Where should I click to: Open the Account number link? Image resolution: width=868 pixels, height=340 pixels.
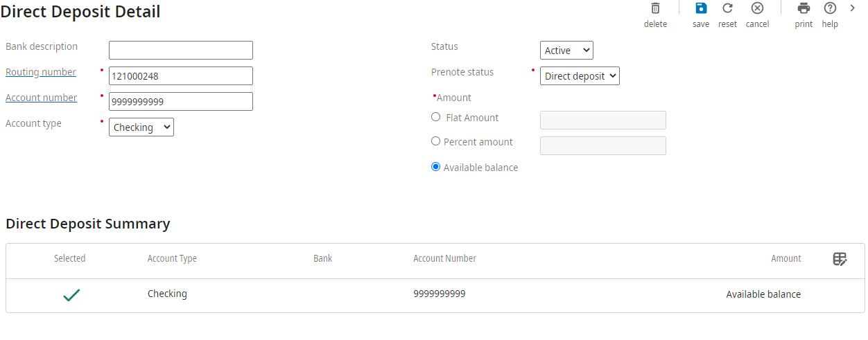pyautogui.click(x=42, y=98)
